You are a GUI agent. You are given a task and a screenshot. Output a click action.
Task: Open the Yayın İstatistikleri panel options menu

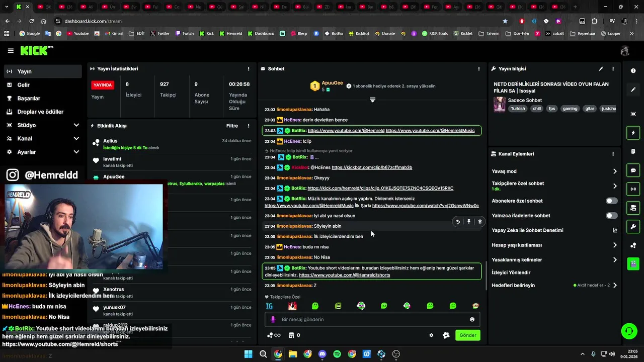248,68
